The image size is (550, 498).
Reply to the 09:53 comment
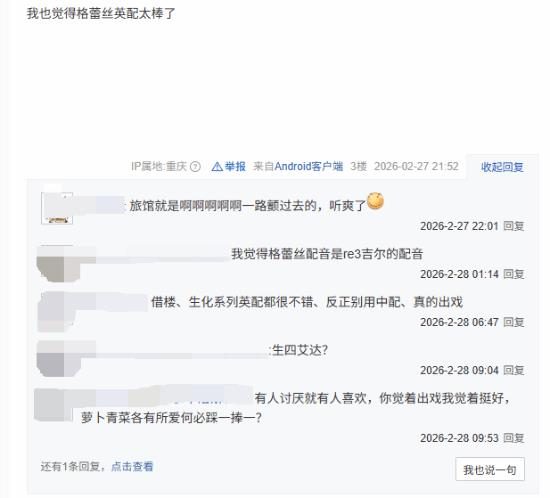pyautogui.click(x=514, y=438)
